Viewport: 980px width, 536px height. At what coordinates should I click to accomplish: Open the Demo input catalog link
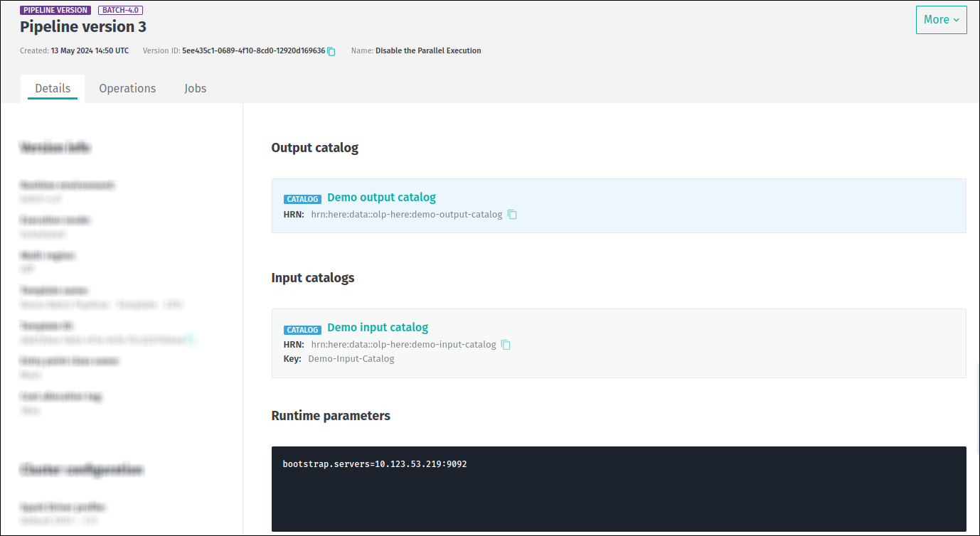(x=378, y=327)
